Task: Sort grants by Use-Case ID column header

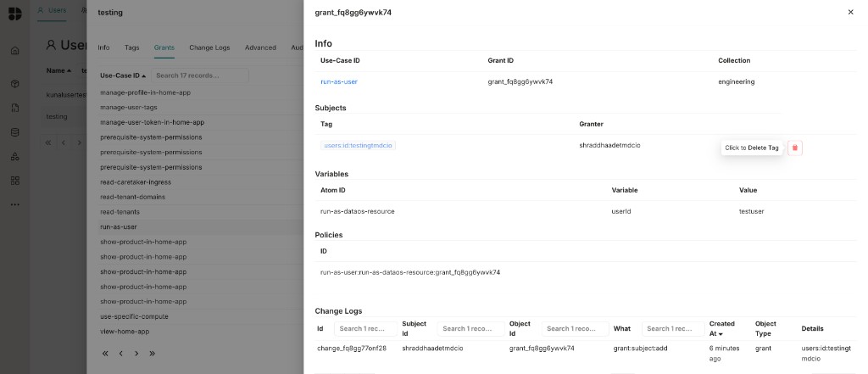Action: (x=123, y=75)
